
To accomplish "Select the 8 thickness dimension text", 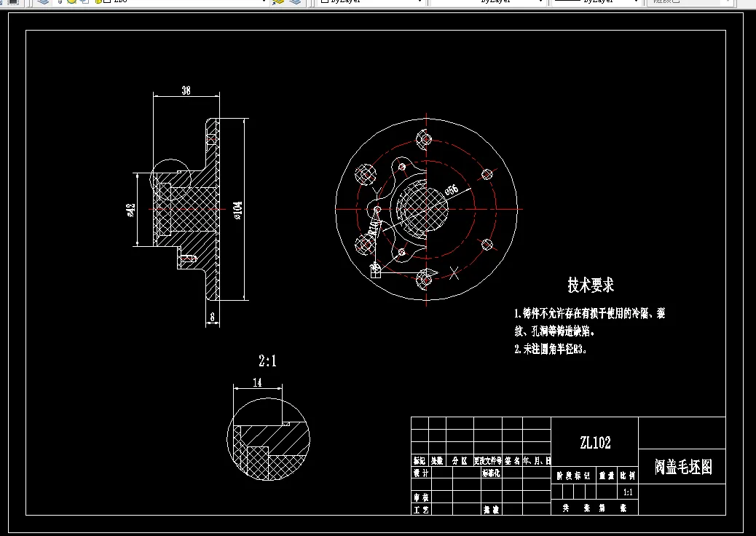I will click(212, 318).
